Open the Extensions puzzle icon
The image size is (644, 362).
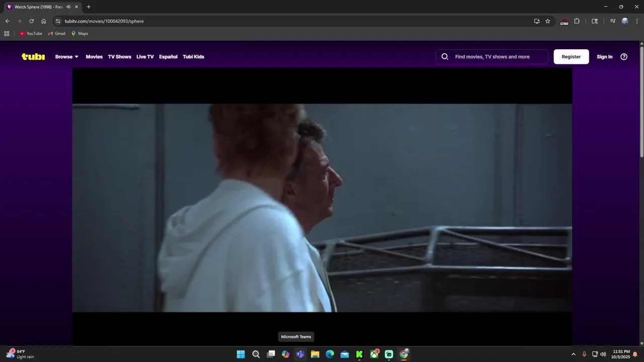point(577,21)
